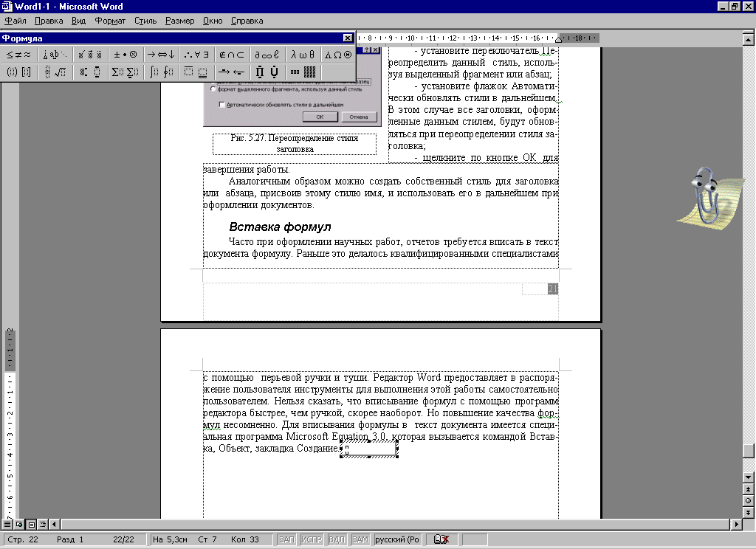The image size is (756, 549).
Task: Open the fraction and radical templates palette
Action: (55, 72)
